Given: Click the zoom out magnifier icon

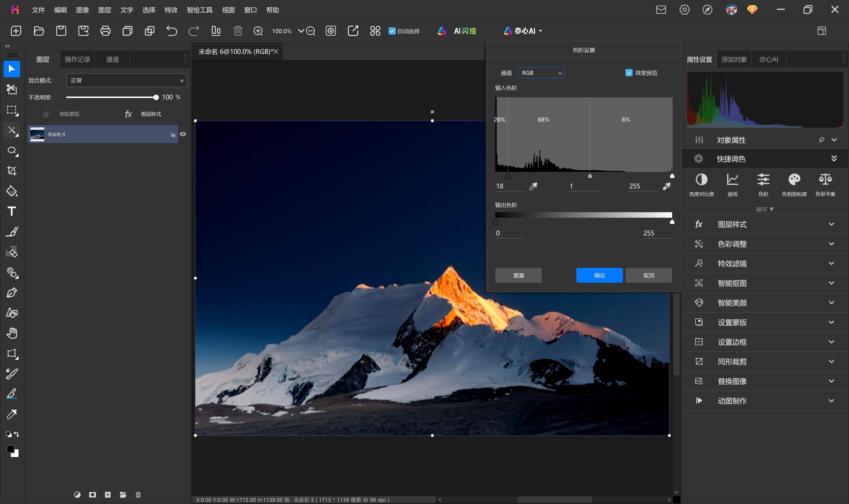Looking at the screenshot, I should pos(310,31).
